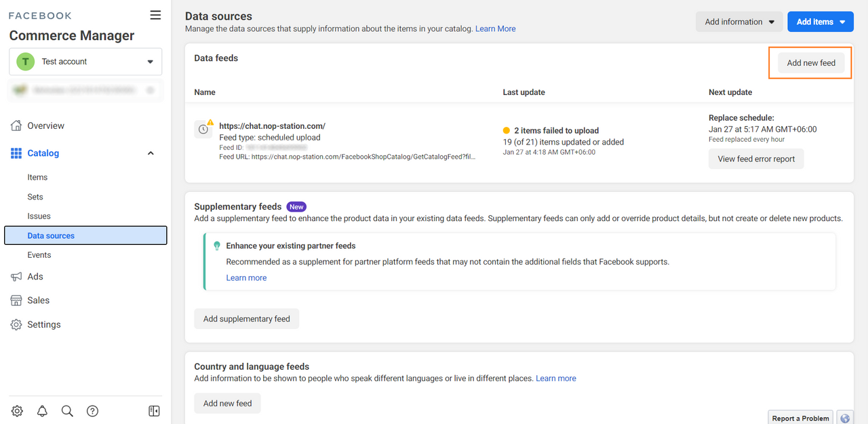Viewport: 868px width, 424px height.
Task: Open Settings in the sidebar
Action: pos(44,325)
